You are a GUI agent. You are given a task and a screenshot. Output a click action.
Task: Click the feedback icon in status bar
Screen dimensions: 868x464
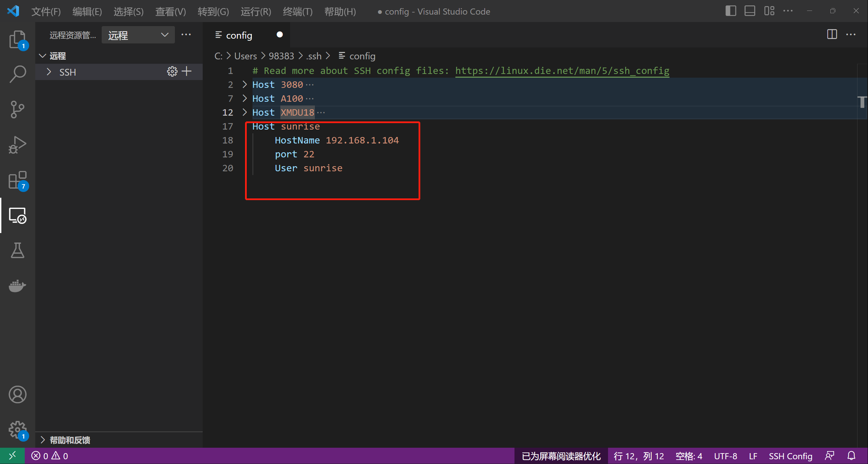pos(830,456)
